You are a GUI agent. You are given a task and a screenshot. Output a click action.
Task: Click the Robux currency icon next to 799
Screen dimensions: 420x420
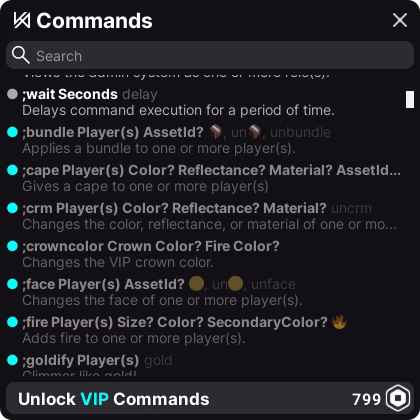(x=398, y=398)
